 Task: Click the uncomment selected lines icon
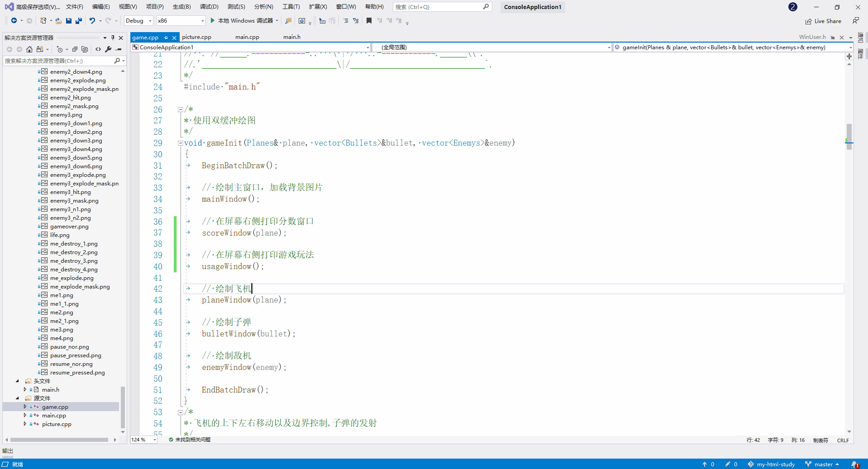(356, 21)
